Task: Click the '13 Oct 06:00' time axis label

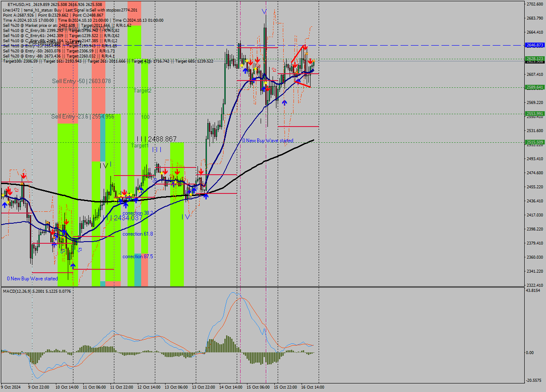Action: click(x=176, y=387)
